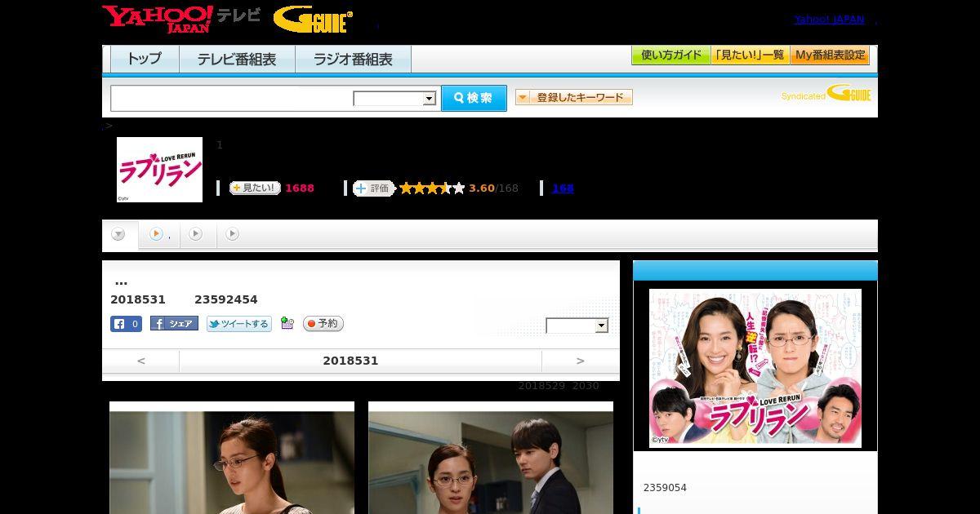The width and height of the screenshot is (980, 514).
Task: Expand 登録したキーワード dropdown
Action: 574,97
